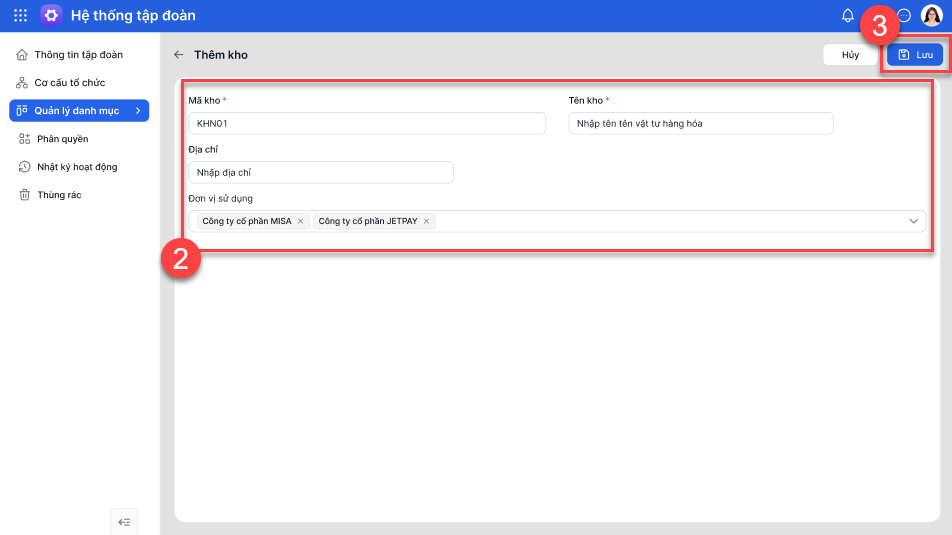Click the user avatar picture
Viewport: 952px width, 535px height.
point(931,16)
